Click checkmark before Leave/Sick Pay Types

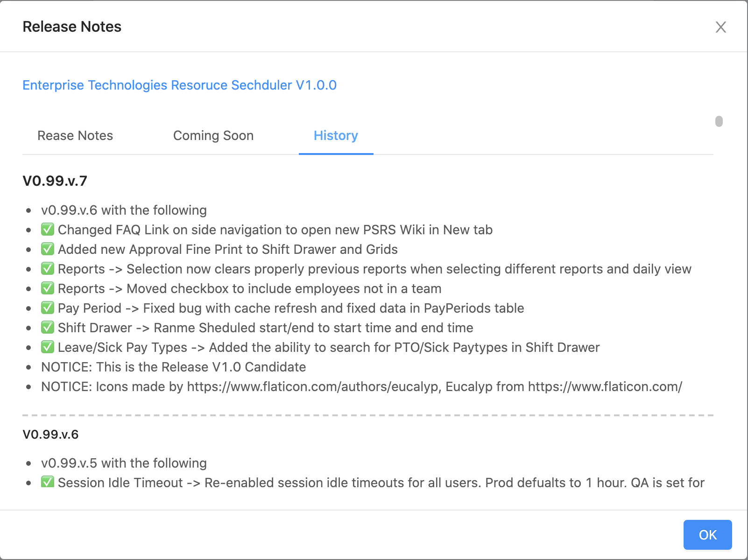point(48,347)
